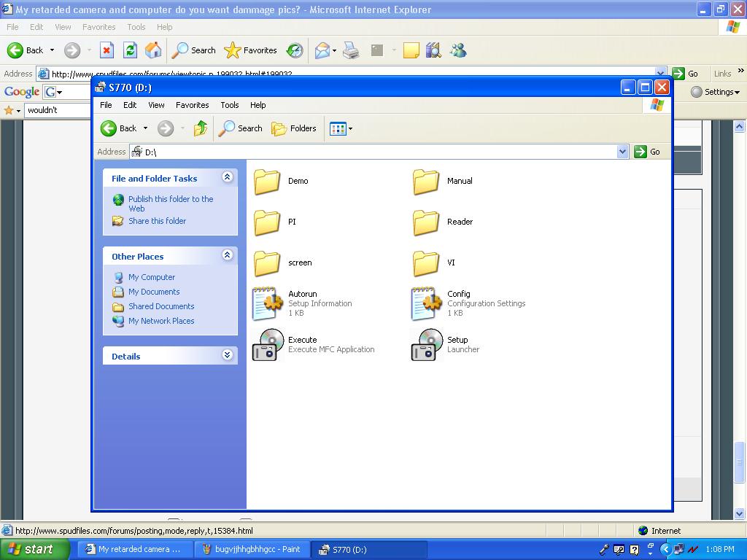Open the Favorites menu in Explorer window
The width and height of the screenshot is (747, 560).
coord(192,105)
